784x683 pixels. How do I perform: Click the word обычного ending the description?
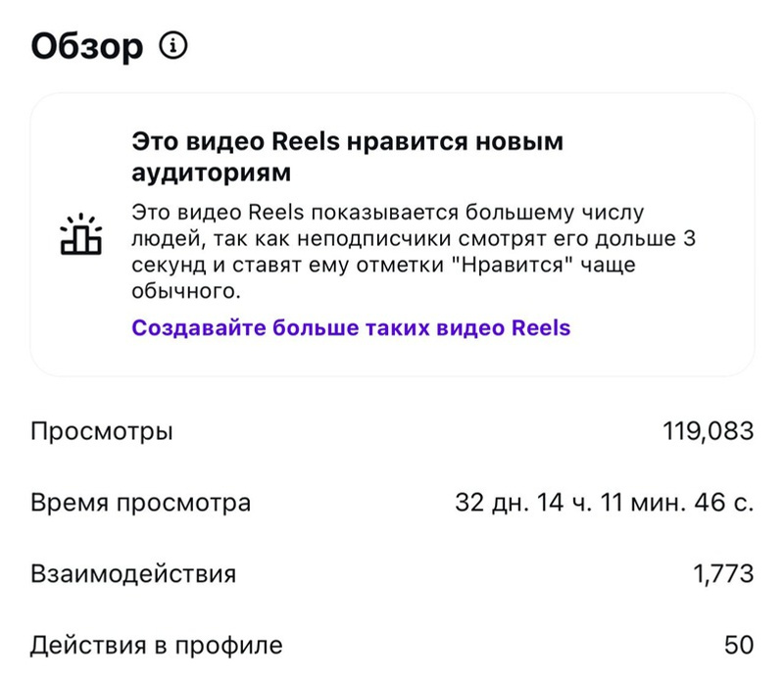pos(186,291)
